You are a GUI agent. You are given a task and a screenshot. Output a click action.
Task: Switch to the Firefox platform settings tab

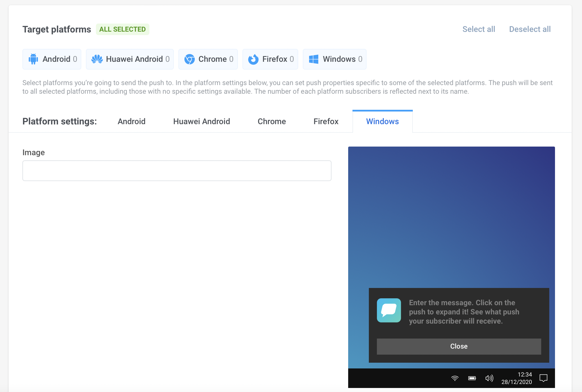click(326, 122)
